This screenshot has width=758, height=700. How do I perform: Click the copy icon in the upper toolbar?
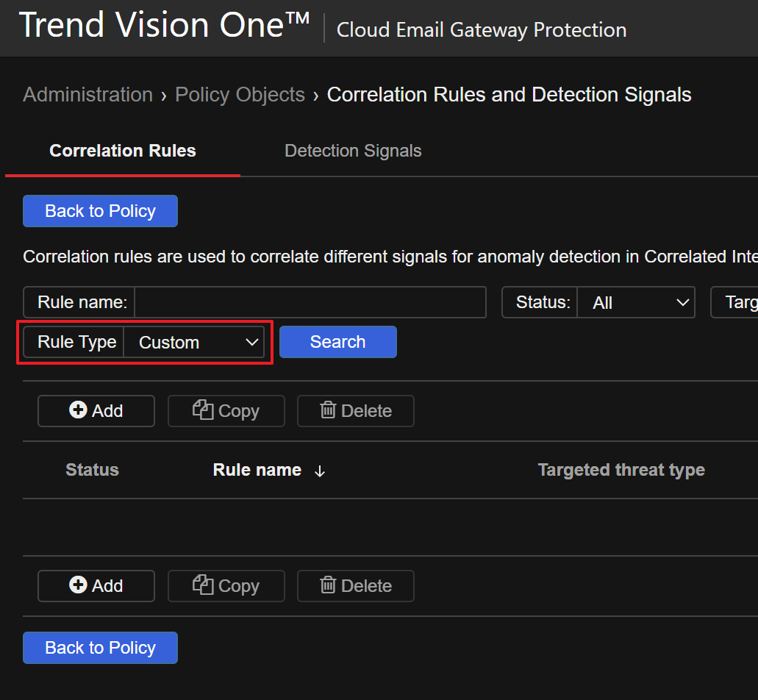203,410
